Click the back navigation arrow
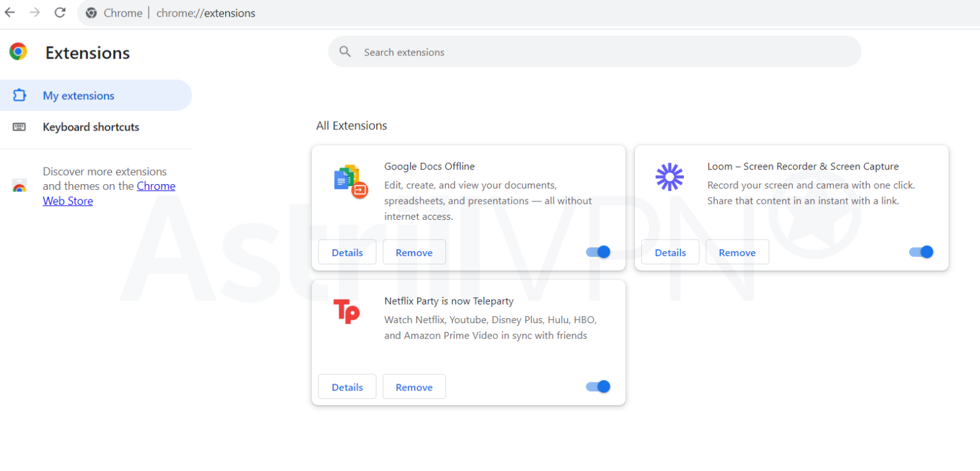The image size is (980, 471). tap(10, 12)
